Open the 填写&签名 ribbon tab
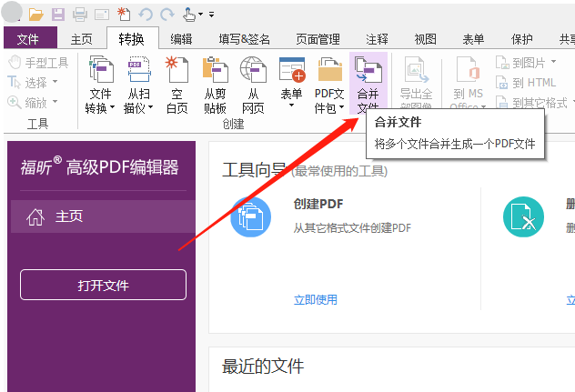 pos(244,39)
